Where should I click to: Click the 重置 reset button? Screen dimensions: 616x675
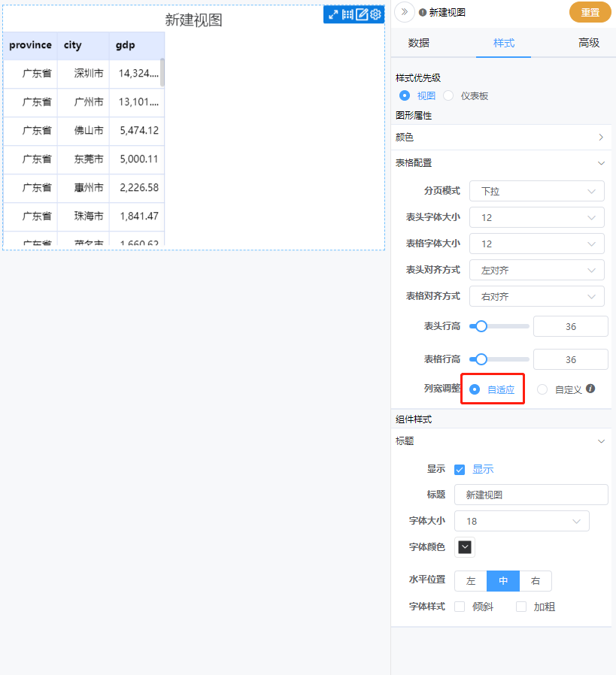(x=590, y=12)
